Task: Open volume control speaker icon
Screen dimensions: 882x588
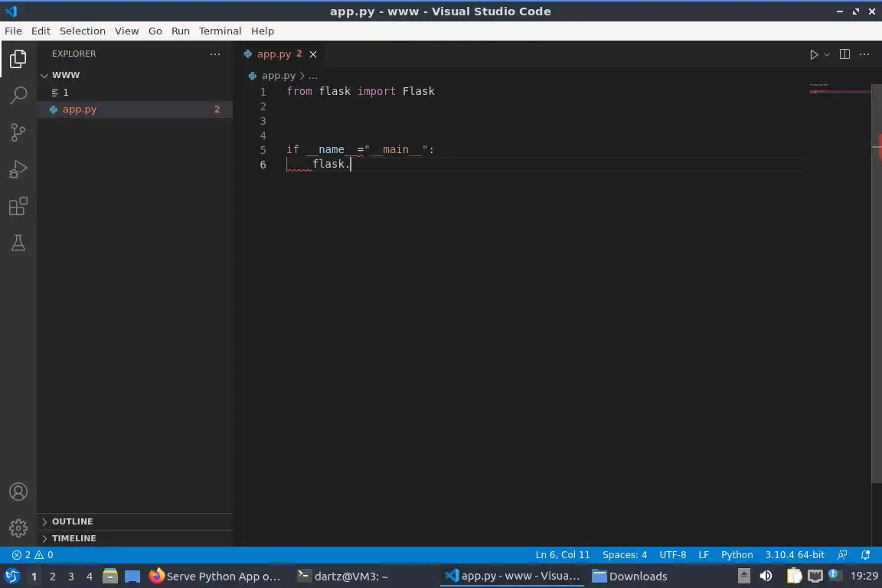Action: pos(766,577)
